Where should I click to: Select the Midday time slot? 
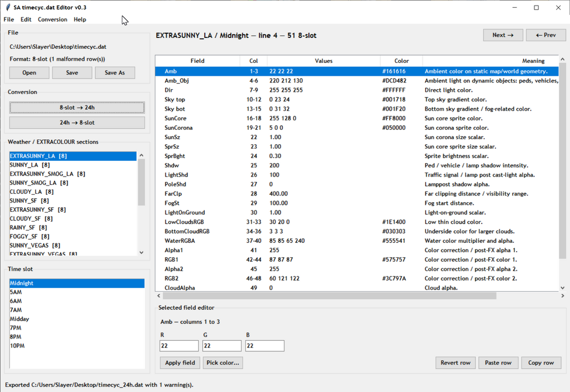coord(77,319)
